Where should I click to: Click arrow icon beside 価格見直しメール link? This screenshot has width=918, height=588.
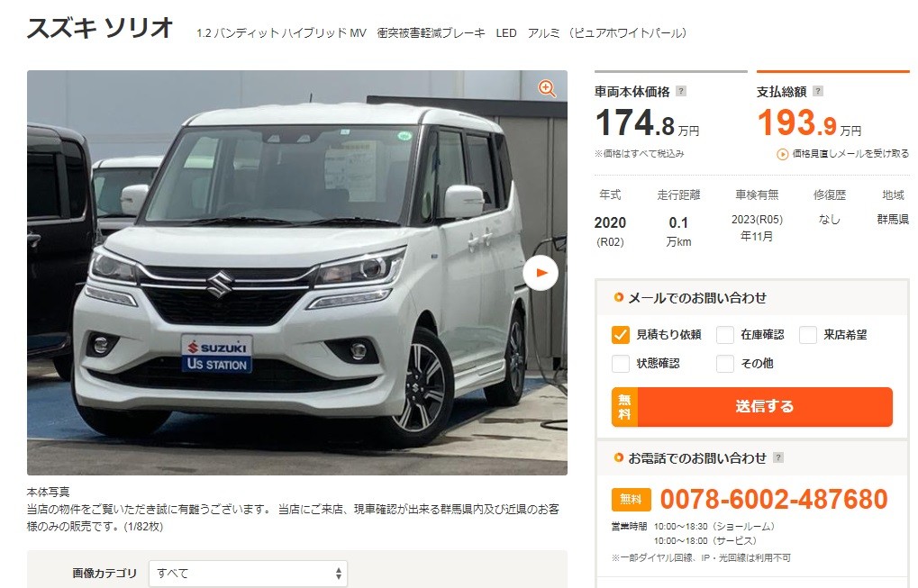tap(782, 155)
